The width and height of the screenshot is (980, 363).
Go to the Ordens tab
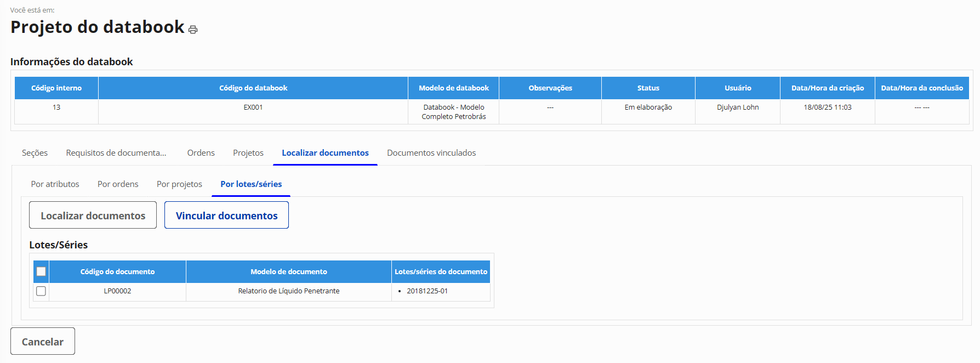tap(201, 153)
